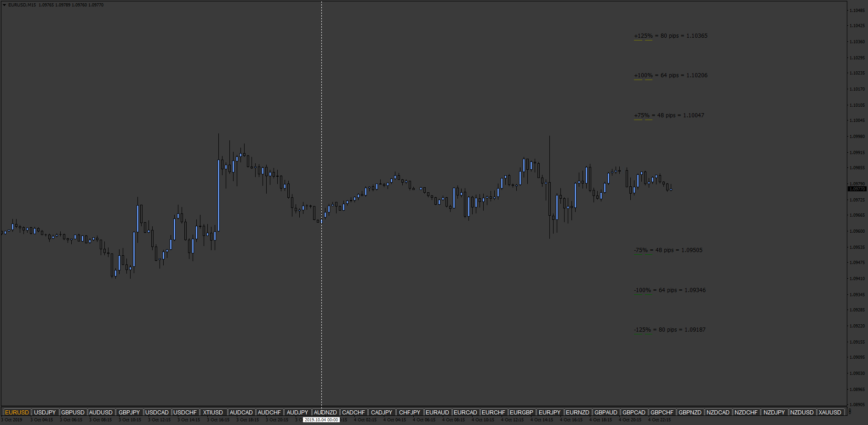Image resolution: width=868 pixels, height=425 pixels.
Task: Click the small number indicator beside XAUUSD
Action: 850,412
